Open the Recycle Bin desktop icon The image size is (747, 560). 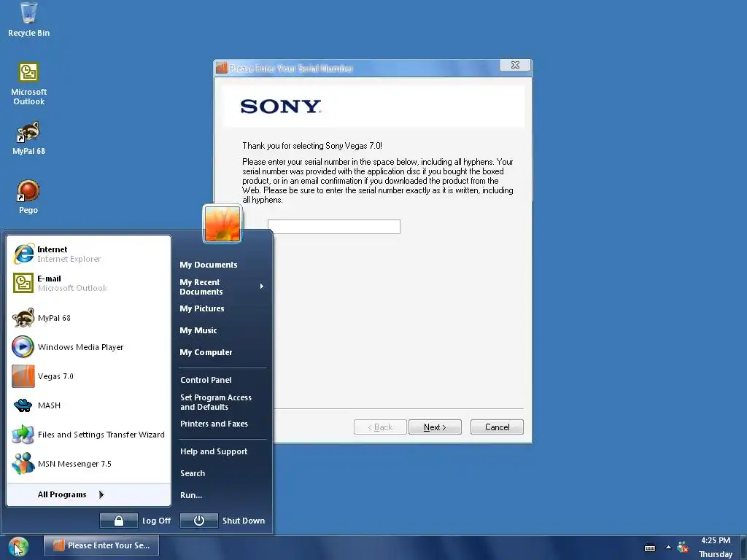tap(28, 19)
